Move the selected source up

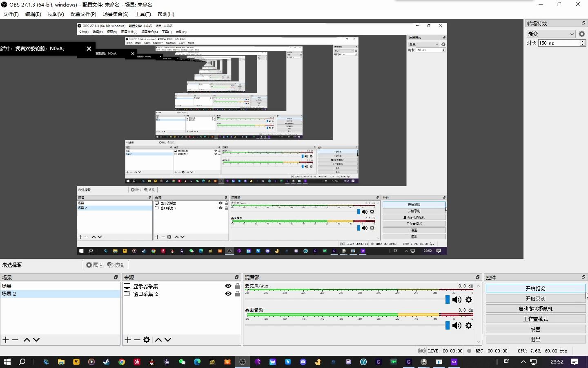(x=158, y=340)
